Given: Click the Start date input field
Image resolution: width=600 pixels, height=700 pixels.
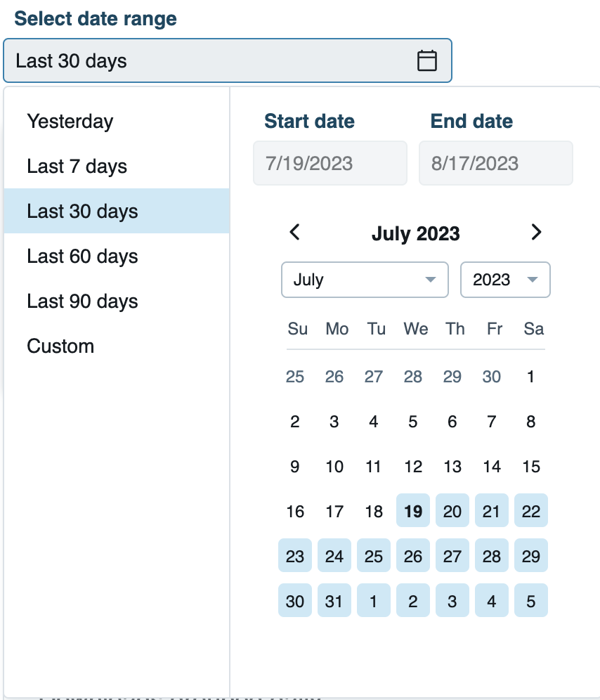Looking at the screenshot, I should coord(330,162).
